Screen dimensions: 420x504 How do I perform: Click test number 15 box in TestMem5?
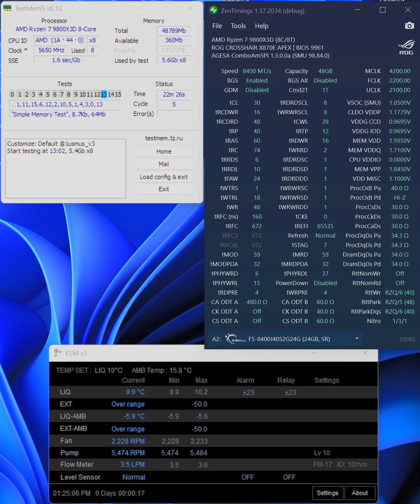(118, 94)
